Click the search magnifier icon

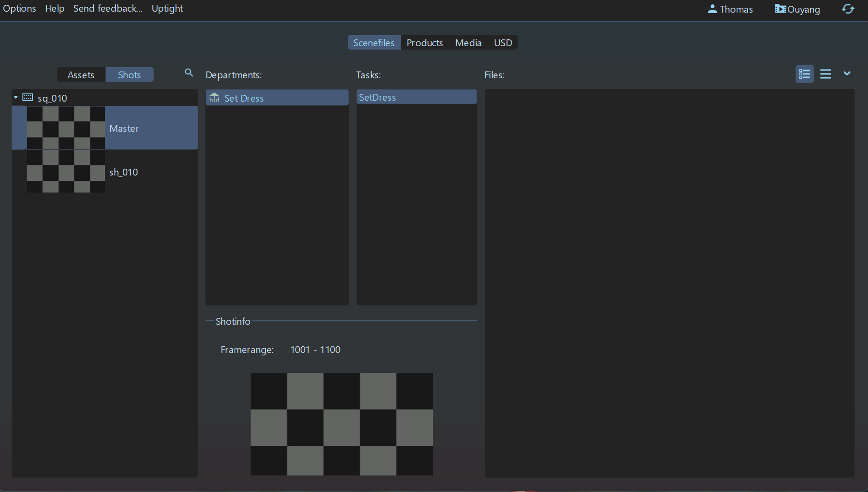[x=189, y=73]
